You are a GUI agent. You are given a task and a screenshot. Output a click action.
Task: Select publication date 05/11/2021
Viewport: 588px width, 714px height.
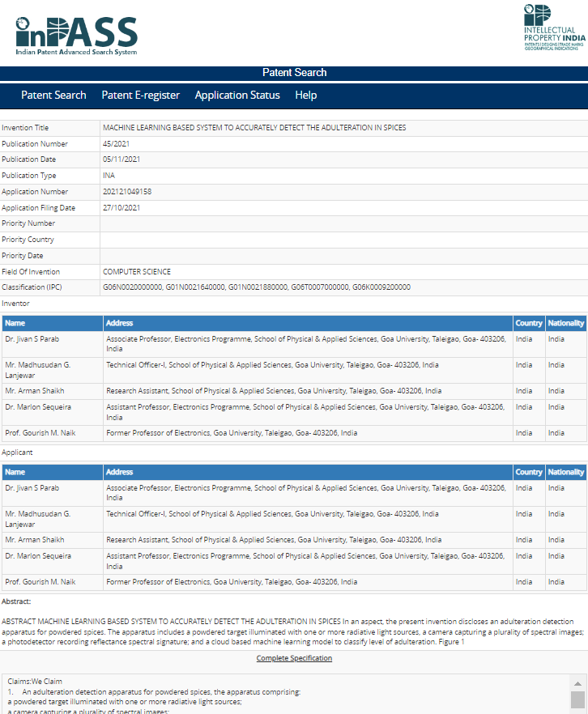[x=121, y=159]
